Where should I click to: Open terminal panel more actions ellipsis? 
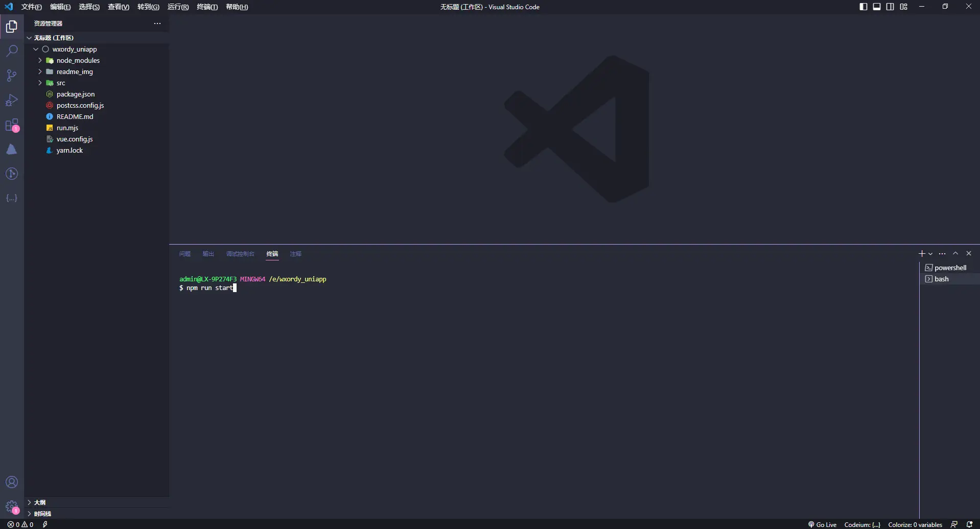pyautogui.click(x=942, y=253)
